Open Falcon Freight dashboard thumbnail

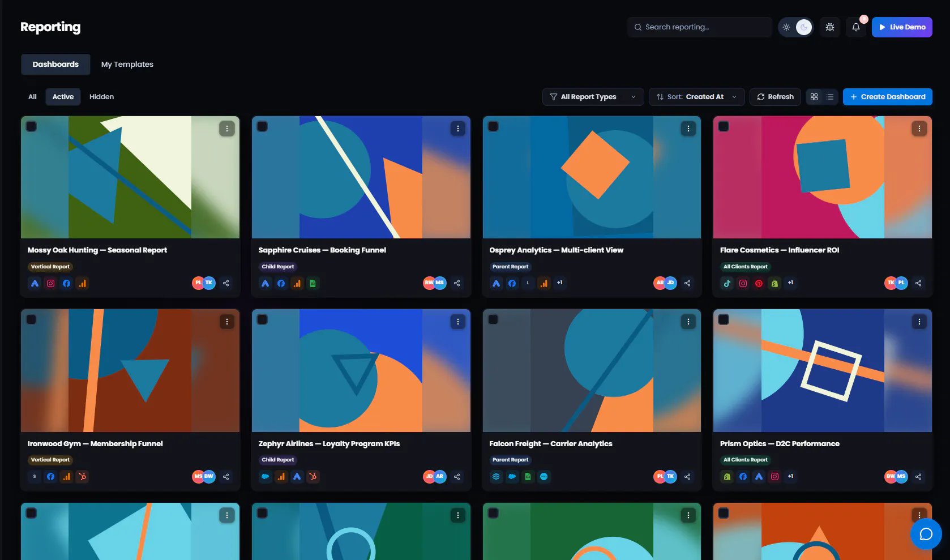(x=592, y=371)
